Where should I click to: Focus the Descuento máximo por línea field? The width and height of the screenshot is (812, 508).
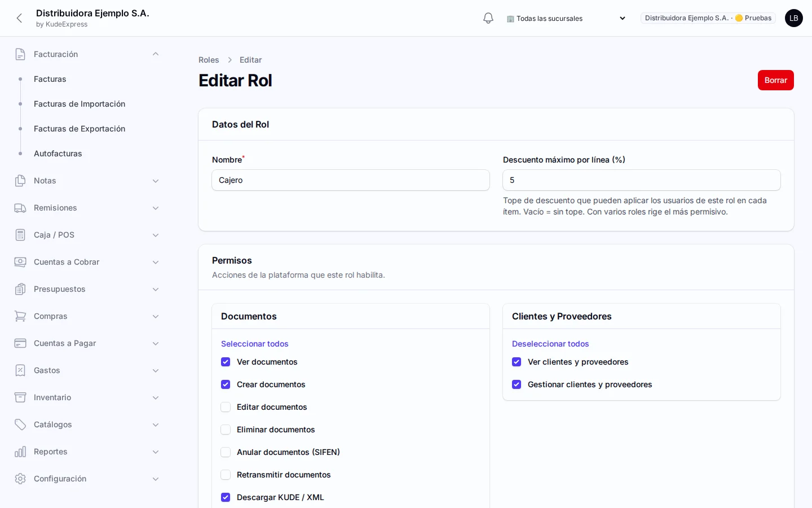[642, 180]
